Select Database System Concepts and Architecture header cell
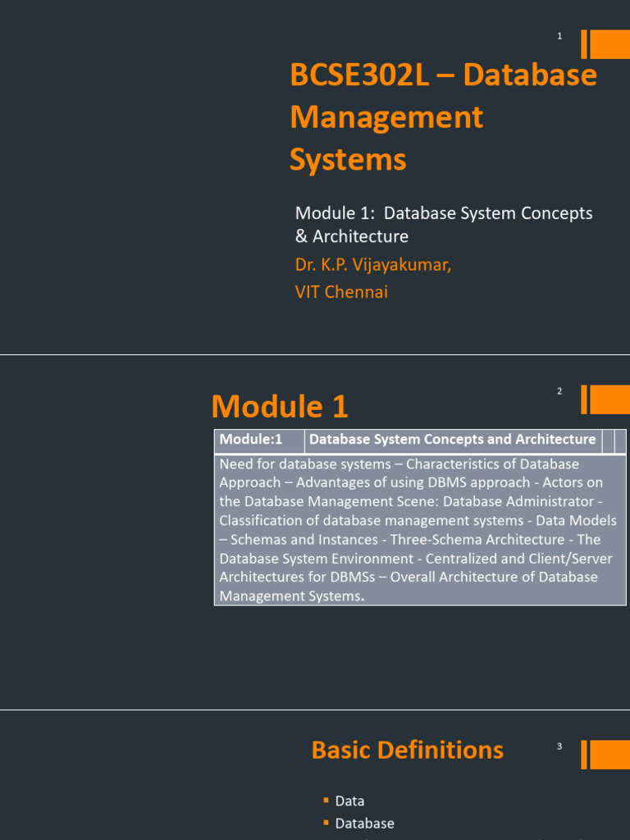Screen dimensions: 630x840 (x=453, y=441)
